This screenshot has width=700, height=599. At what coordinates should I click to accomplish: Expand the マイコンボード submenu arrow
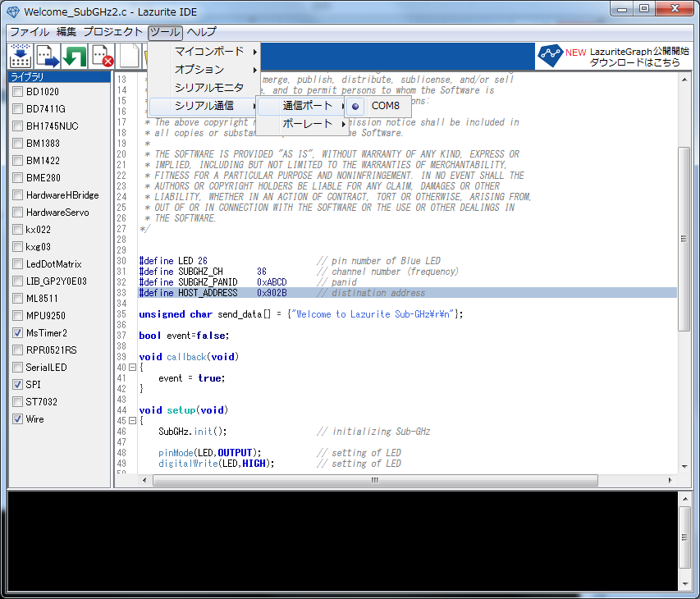(255, 52)
